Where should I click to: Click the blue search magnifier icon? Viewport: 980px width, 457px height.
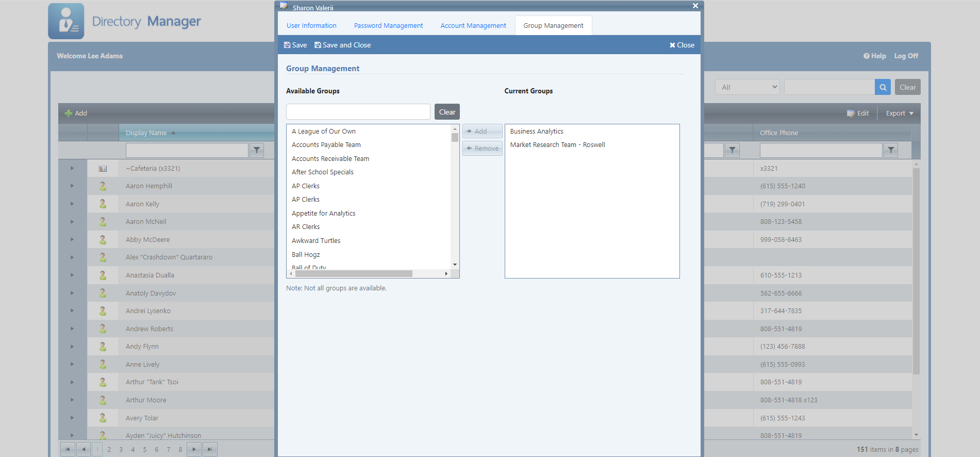pos(883,87)
